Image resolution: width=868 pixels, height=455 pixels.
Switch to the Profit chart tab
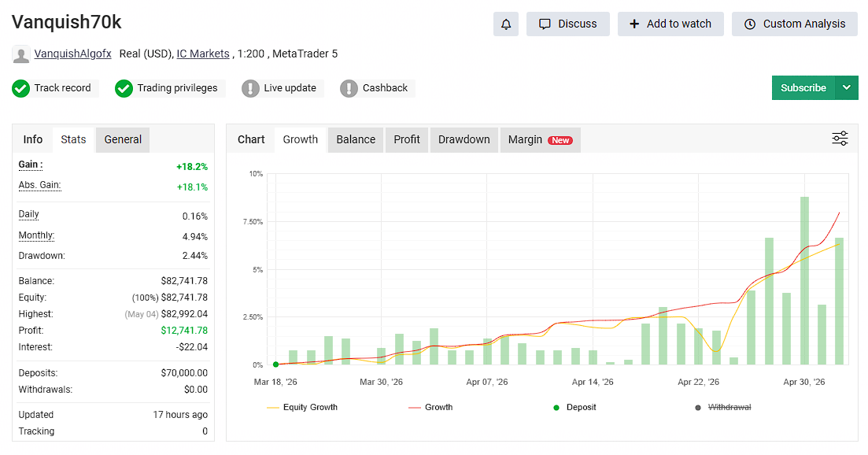coord(407,139)
